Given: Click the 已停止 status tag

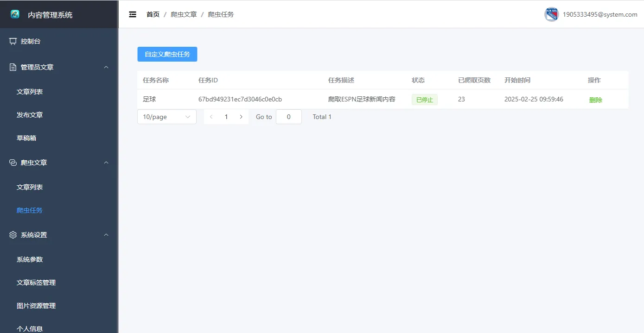Looking at the screenshot, I should pyautogui.click(x=425, y=100).
